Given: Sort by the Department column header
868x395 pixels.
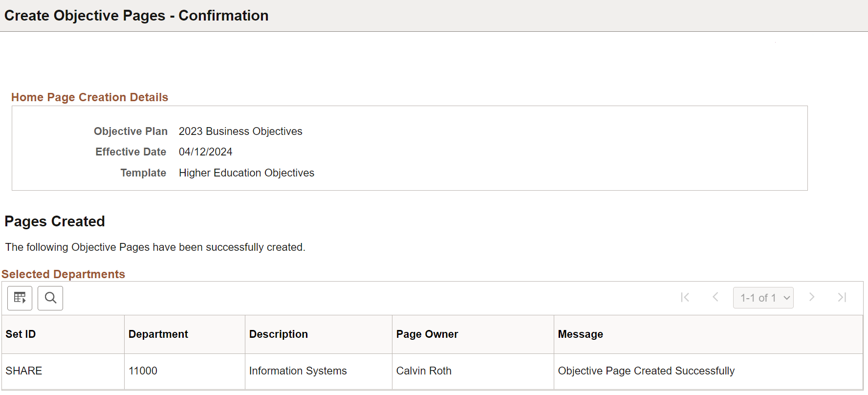Looking at the screenshot, I should (158, 334).
